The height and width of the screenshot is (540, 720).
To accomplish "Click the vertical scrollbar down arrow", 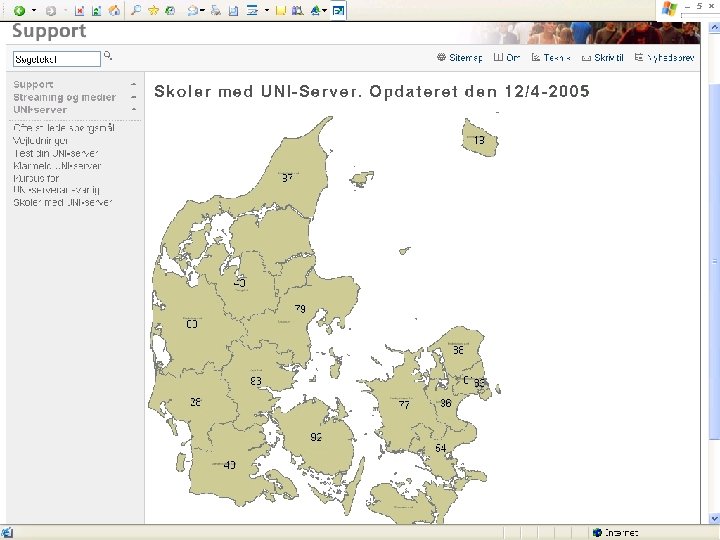I will (x=714, y=518).
